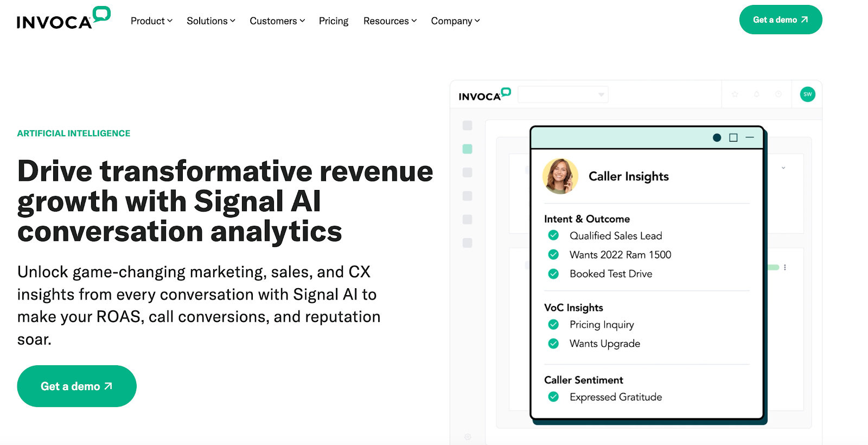Click the clock icon in mockup toolbar

pyautogui.click(x=778, y=94)
